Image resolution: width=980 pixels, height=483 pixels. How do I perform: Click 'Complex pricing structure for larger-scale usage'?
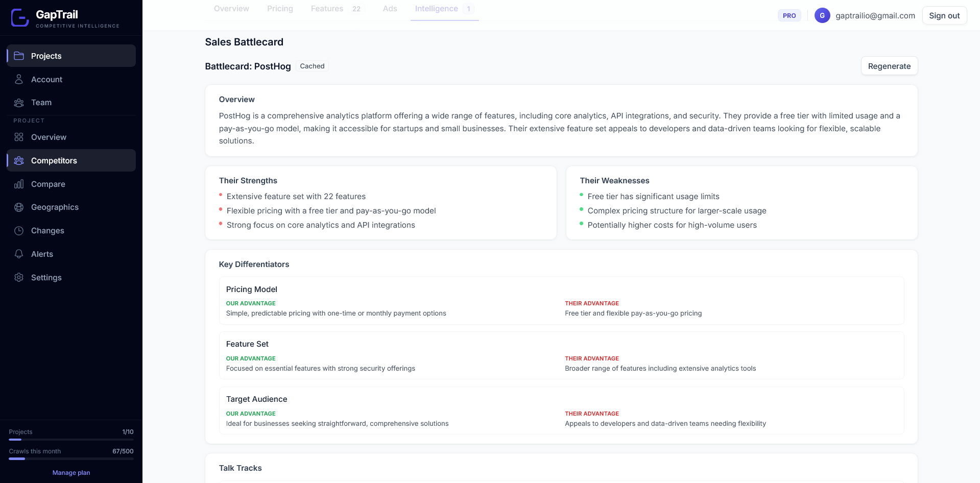pos(677,211)
